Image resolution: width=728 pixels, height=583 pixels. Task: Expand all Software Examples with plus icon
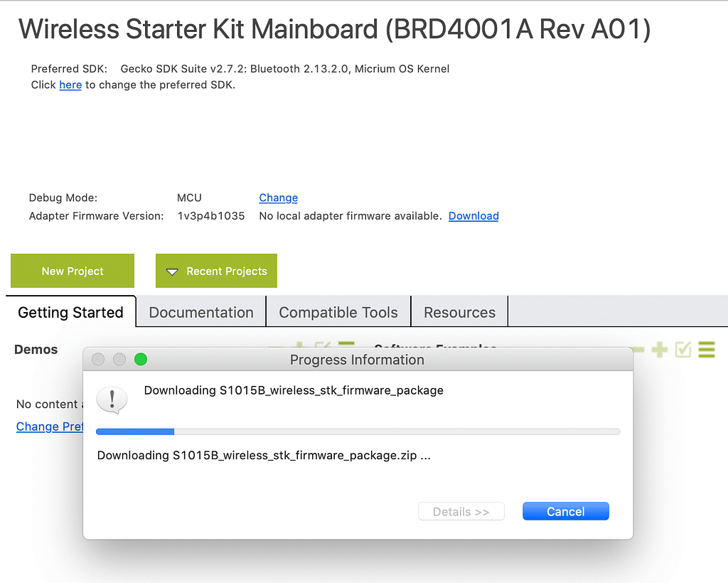click(x=660, y=349)
